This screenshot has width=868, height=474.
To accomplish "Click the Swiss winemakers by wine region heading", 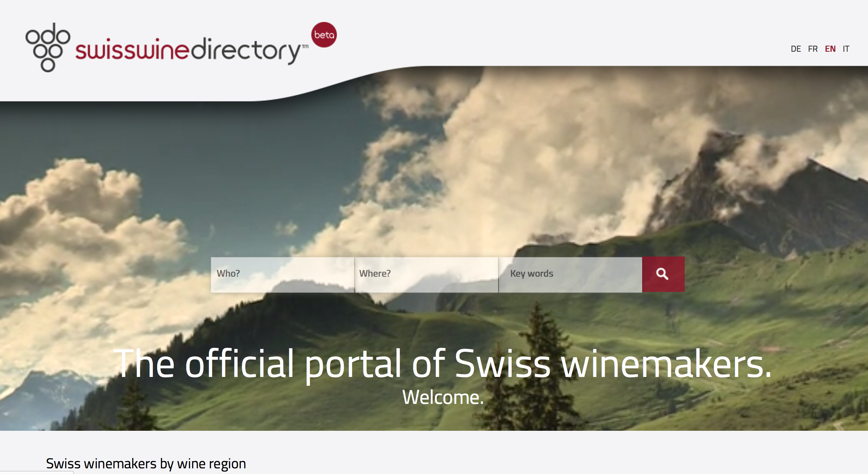I will coord(146,463).
